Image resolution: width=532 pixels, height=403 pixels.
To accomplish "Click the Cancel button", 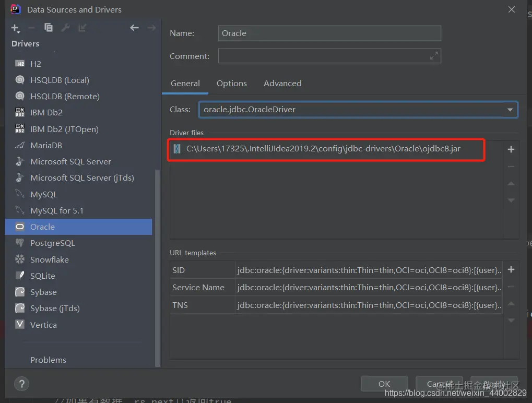I will [x=439, y=384].
